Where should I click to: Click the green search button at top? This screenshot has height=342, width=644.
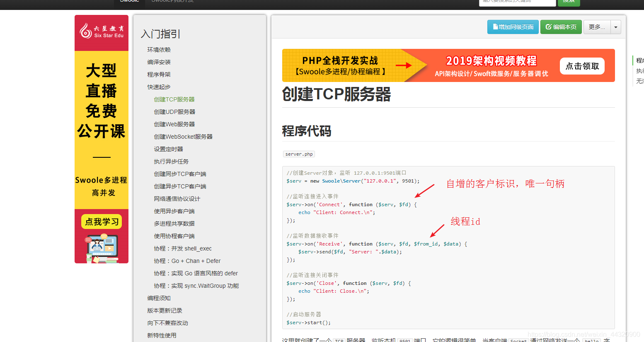coord(569,2)
